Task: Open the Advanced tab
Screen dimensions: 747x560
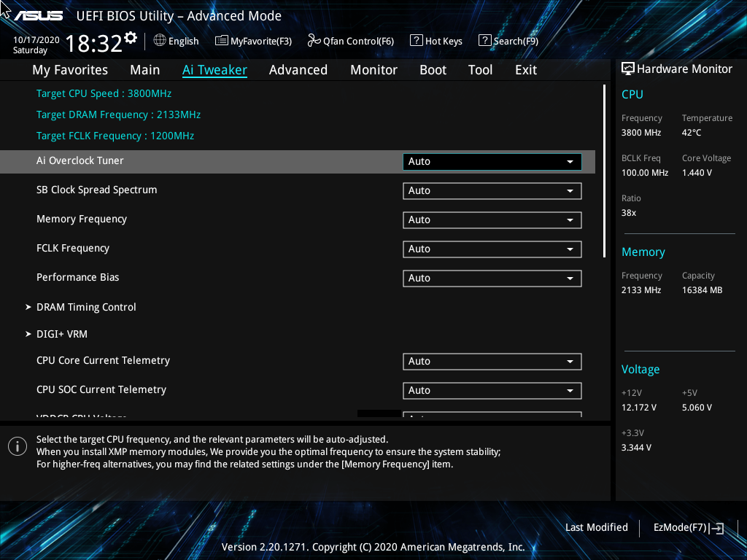Action: tap(298, 70)
